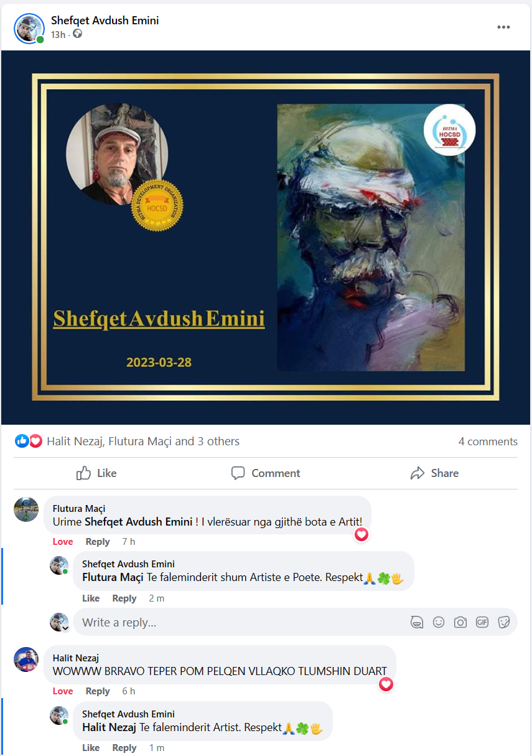Open the public audience globe icon

coord(77,34)
